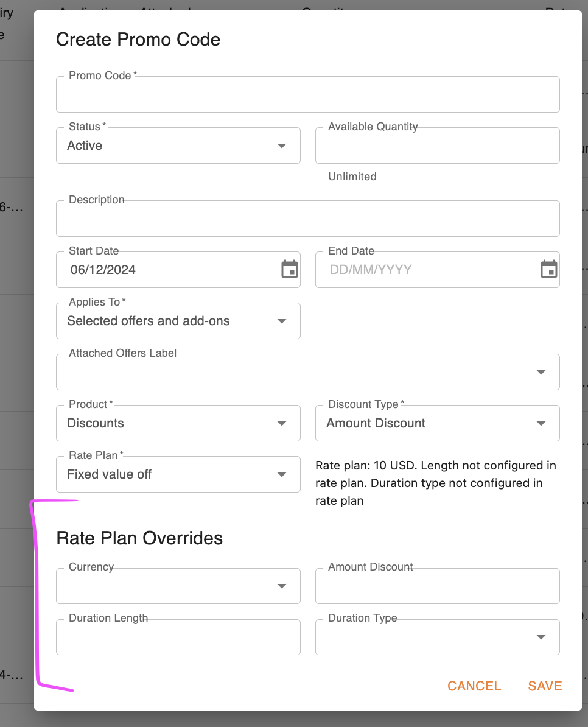The image size is (588, 727).
Task: Click the Create Promo Code title
Action: [x=138, y=40]
